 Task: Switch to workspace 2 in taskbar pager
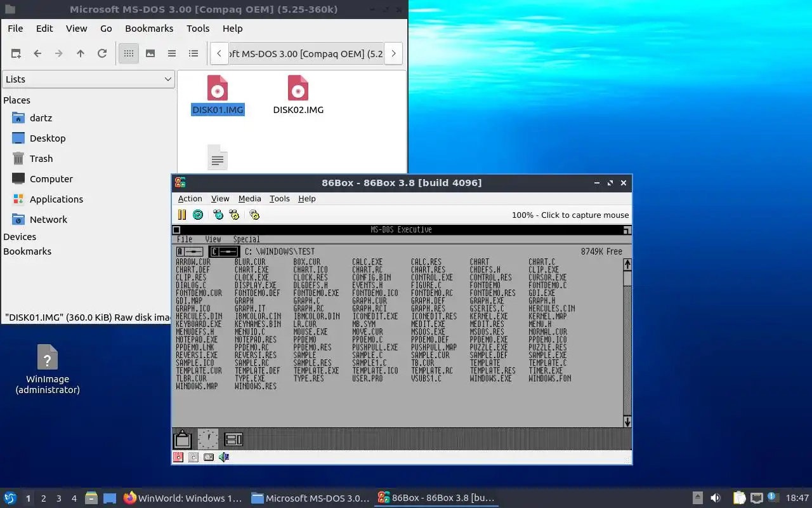tap(43, 498)
